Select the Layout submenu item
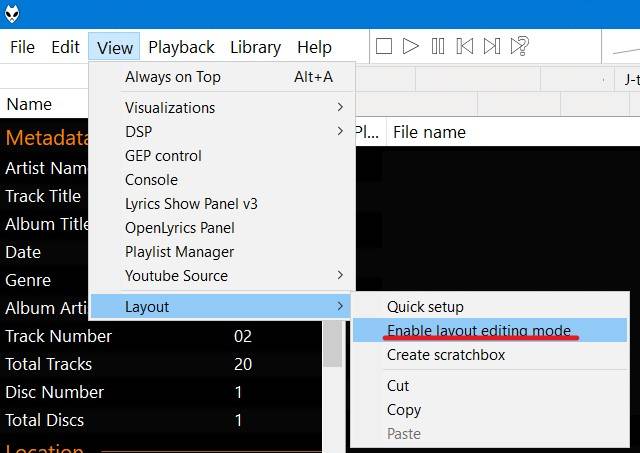The image size is (640, 453). [221, 306]
